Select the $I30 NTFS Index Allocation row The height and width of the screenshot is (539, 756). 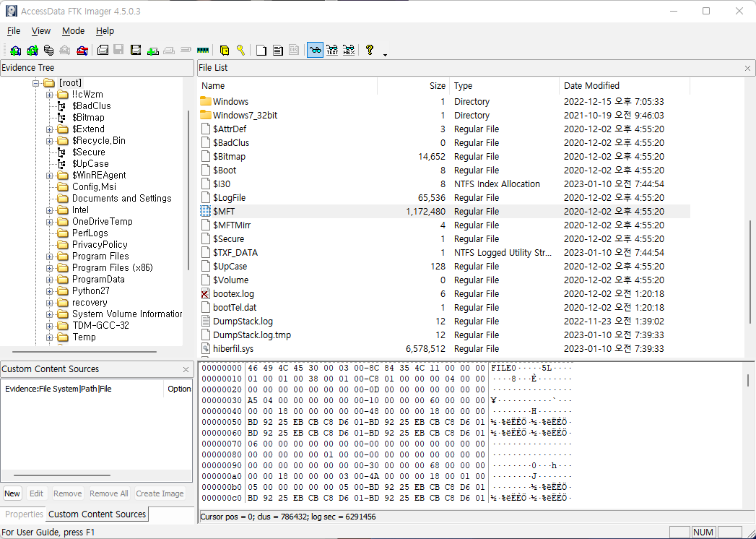(444, 184)
